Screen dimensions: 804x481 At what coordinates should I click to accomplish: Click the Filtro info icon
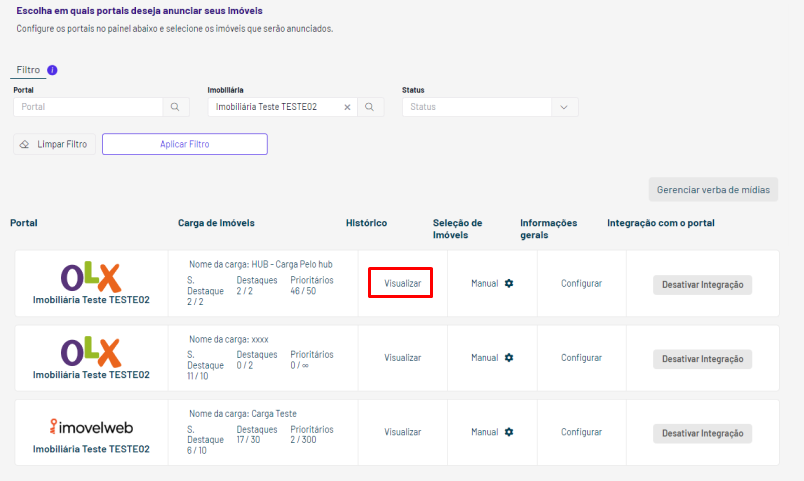tap(52, 70)
